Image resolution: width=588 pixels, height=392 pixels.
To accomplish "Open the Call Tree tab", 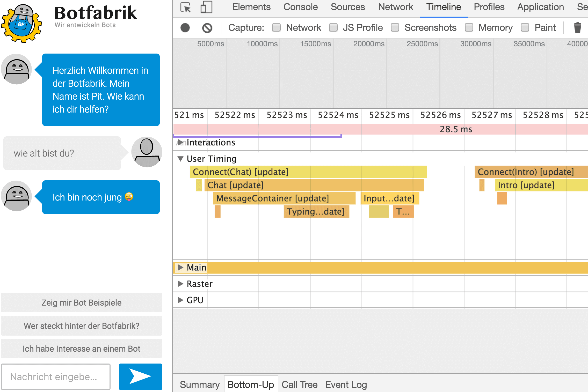I will tap(299, 385).
